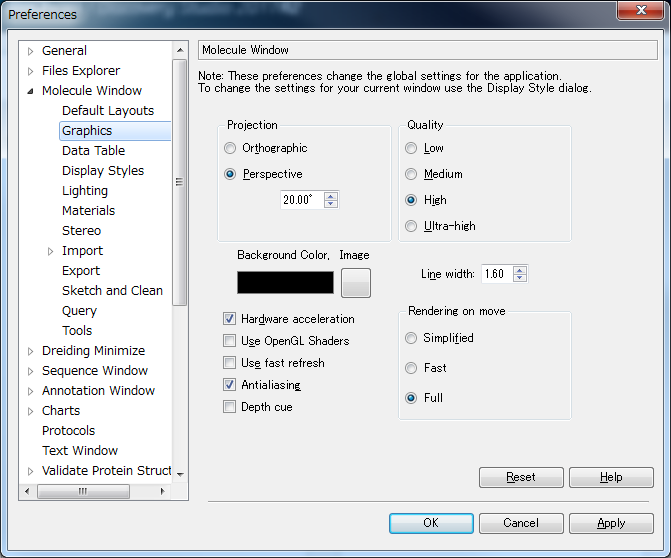
Task: Set rendering on move to Simplified
Action: coord(411,338)
